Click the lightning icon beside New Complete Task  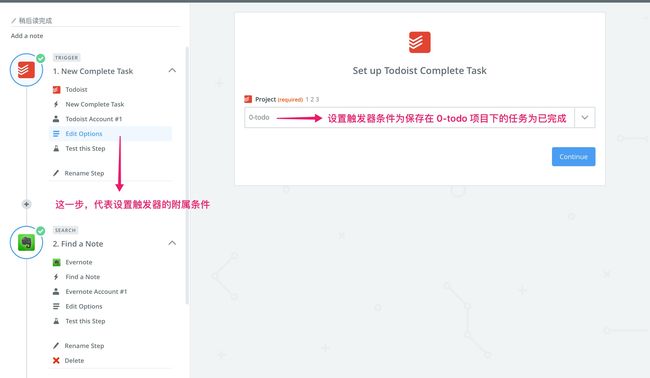pos(56,104)
